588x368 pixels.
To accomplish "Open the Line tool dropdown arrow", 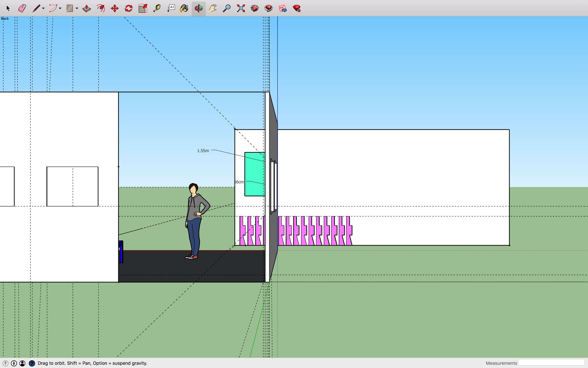I will click(x=44, y=8).
